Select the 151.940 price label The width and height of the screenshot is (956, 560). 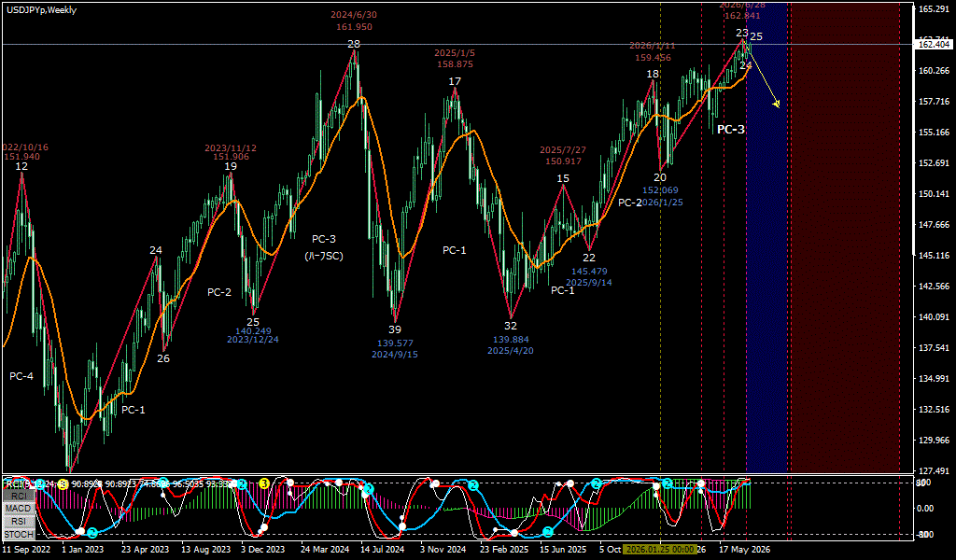22,157
